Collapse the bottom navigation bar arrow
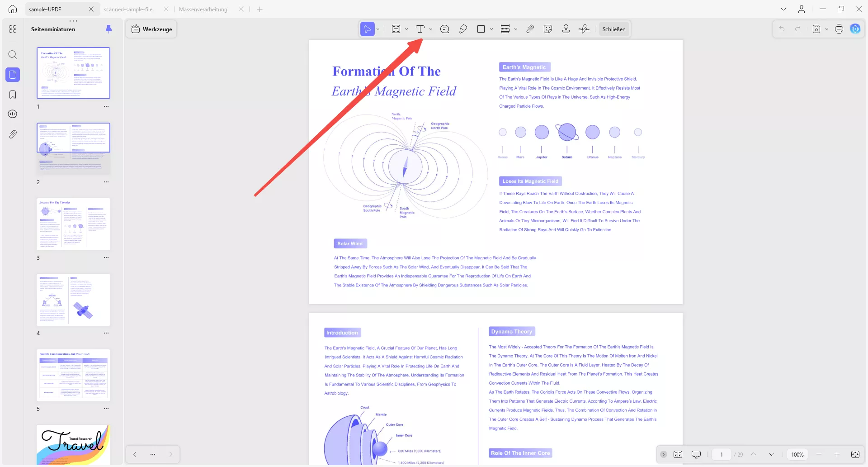Screen dimensions: 868x467 point(664,454)
